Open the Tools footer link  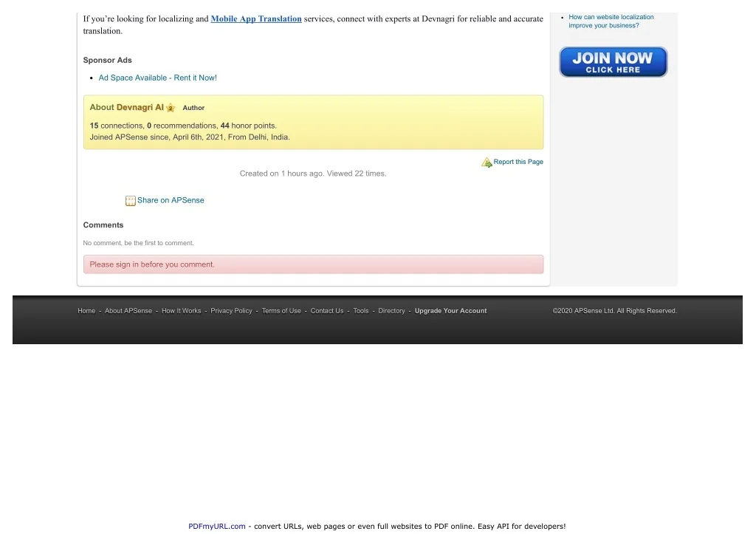tap(360, 311)
